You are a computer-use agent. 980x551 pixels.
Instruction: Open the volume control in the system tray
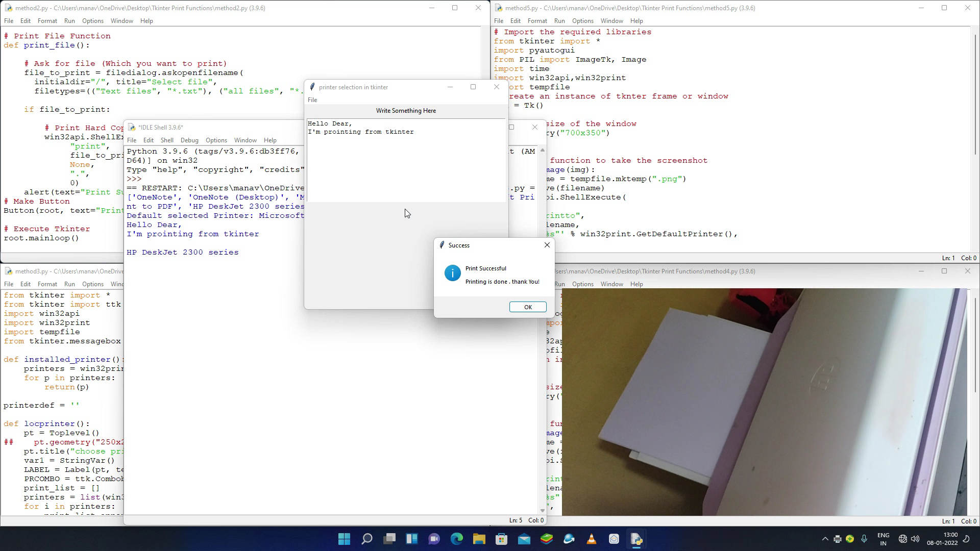(x=915, y=539)
